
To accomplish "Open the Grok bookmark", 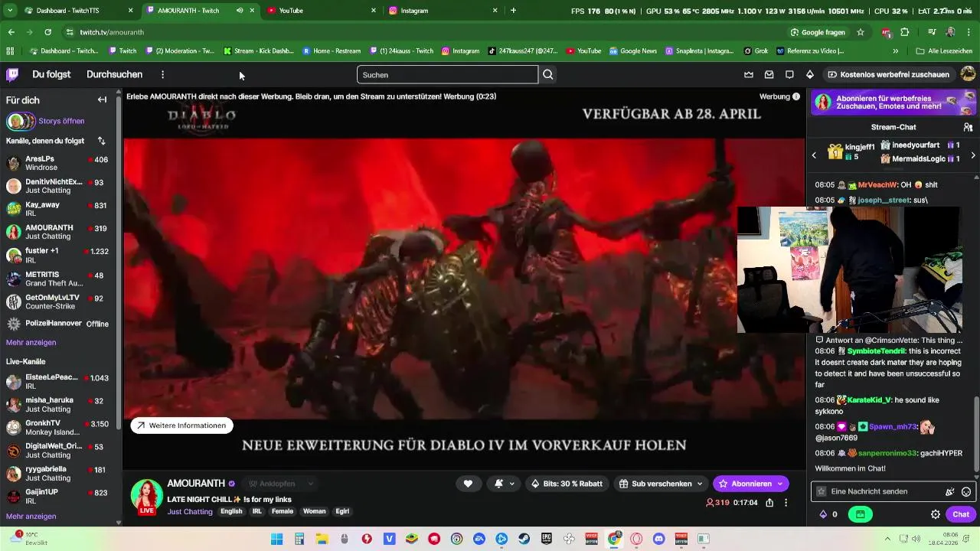I will click(755, 51).
